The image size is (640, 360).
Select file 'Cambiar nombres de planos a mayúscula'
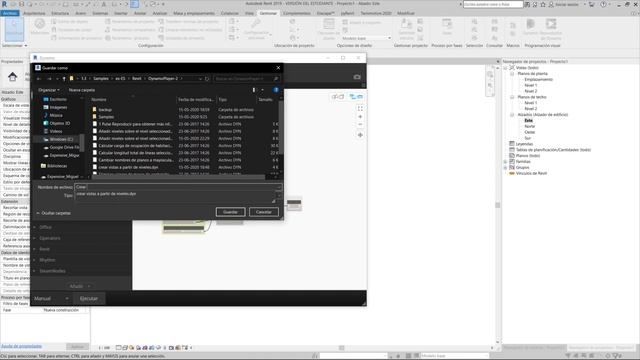pos(135,160)
